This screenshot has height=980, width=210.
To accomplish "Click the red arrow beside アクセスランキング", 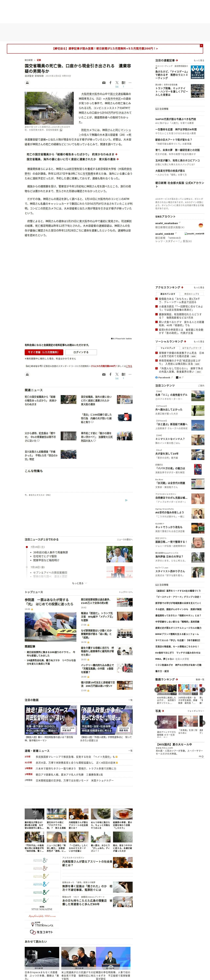I will [x=182, y=287].
